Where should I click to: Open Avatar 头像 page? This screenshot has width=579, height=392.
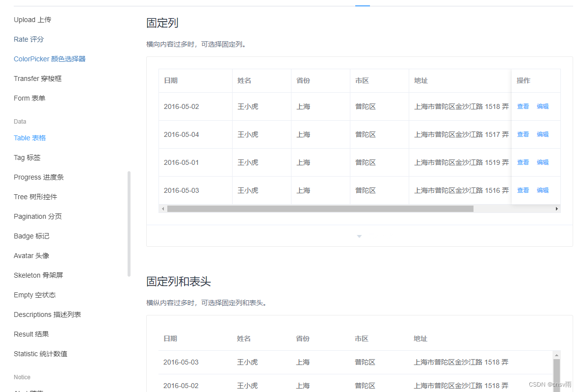point(31,256)
